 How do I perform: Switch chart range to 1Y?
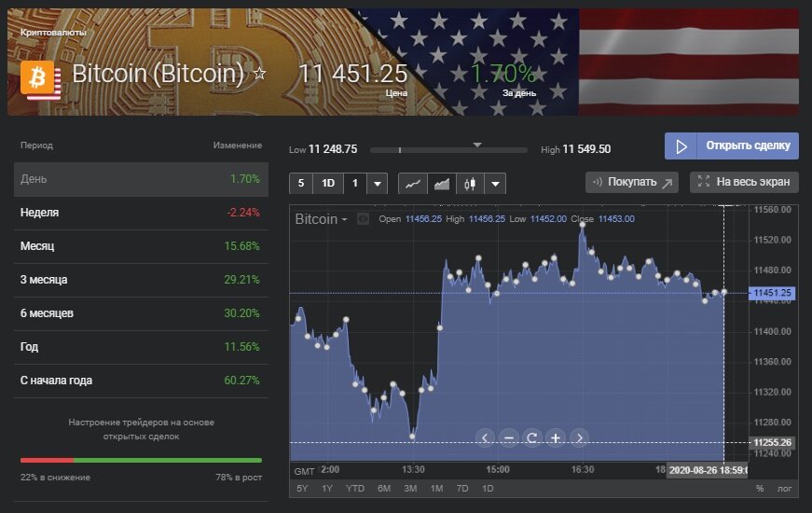click(x=327, y=489)
